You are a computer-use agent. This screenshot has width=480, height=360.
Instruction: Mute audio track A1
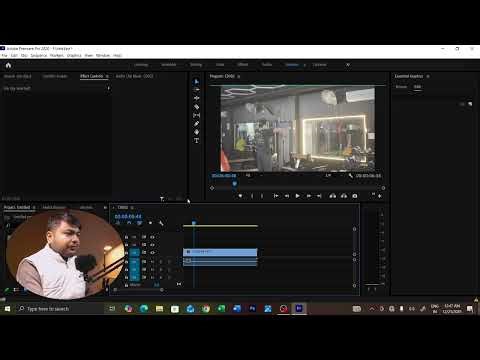[x=153, y=261]
